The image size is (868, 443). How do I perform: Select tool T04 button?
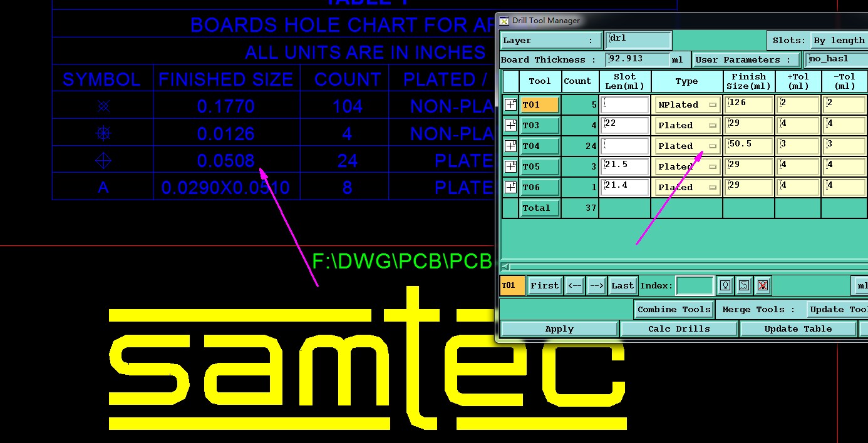(x=539, y=146)
